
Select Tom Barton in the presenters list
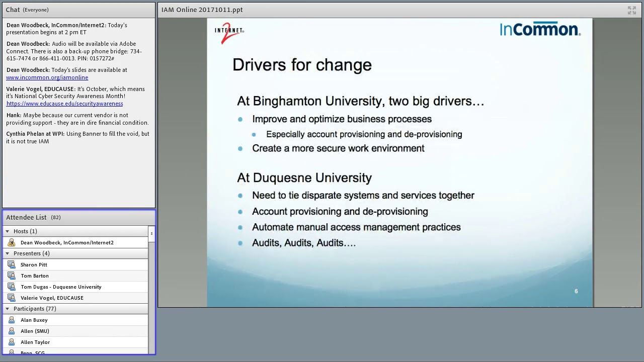[x=75, y=276]
